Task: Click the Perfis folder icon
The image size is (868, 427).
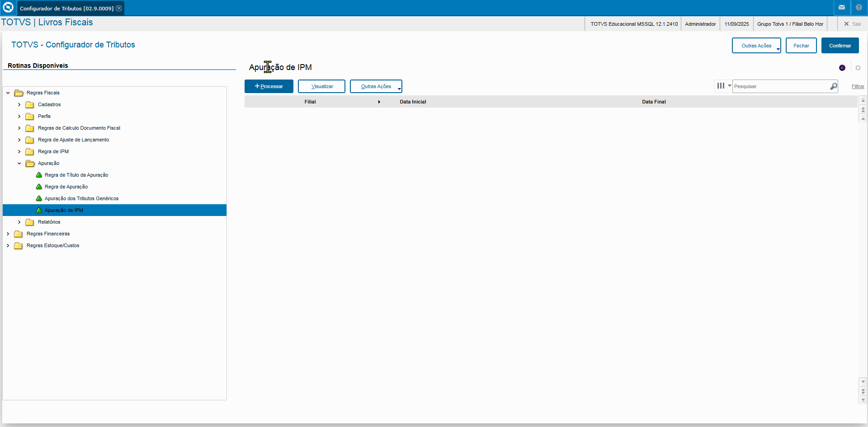Action: click(30, 116)
